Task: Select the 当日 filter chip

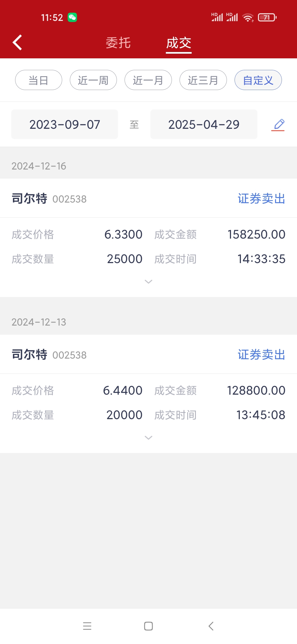Action: tap(38, 80)
